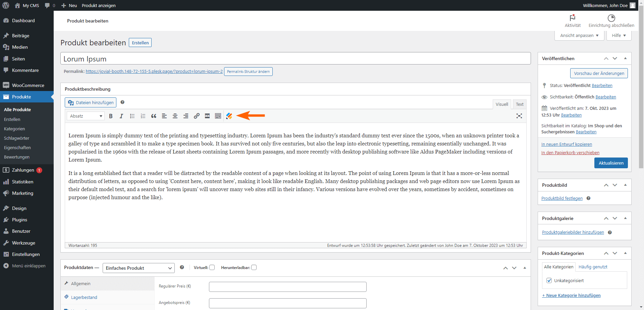The width and height of the screenshot is (644, 310).
Task: Apply blockquote formatting
Action: coord(154,116)
